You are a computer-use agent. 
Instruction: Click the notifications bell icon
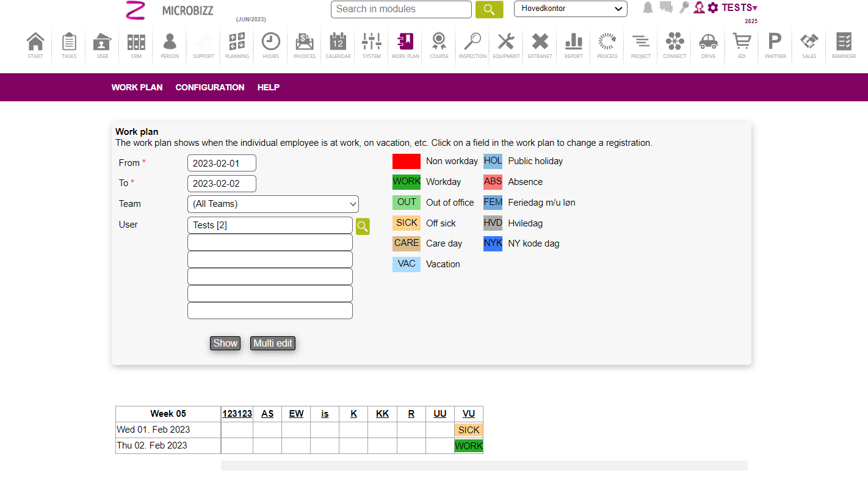pos(648,8)
